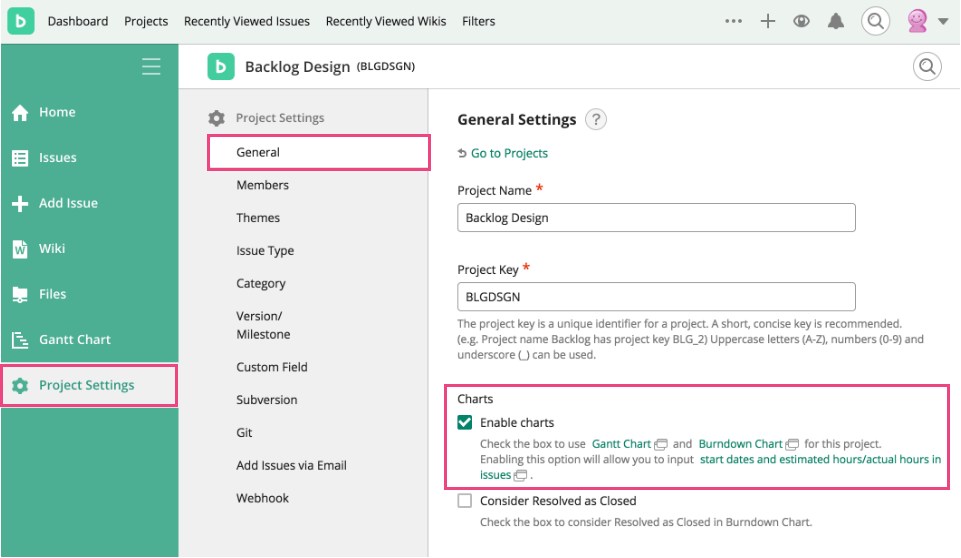Select Custom Field settings item

[272, 367]
